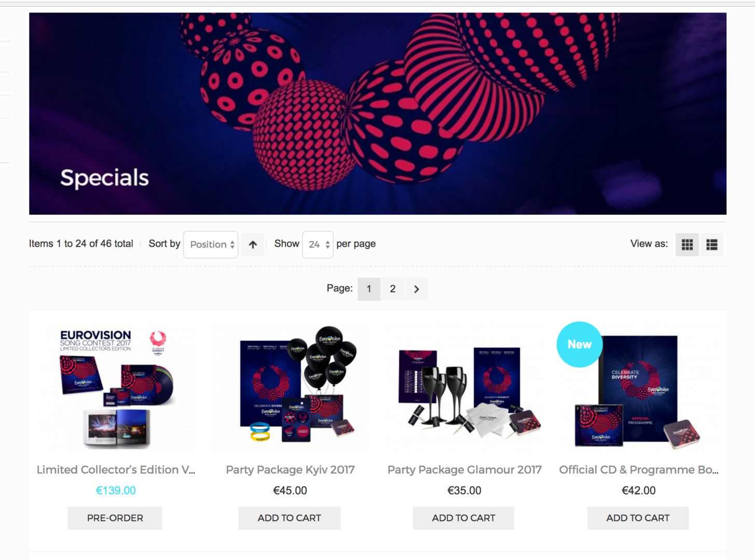Open Party Package Kyiv 2017 title link

pos(290,470)
